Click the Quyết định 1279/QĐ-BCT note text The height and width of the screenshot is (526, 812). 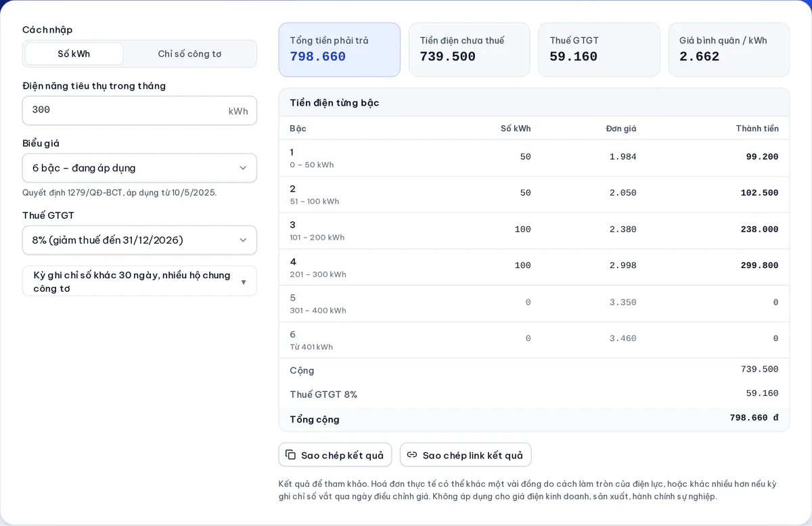click(x=119, y=193)
